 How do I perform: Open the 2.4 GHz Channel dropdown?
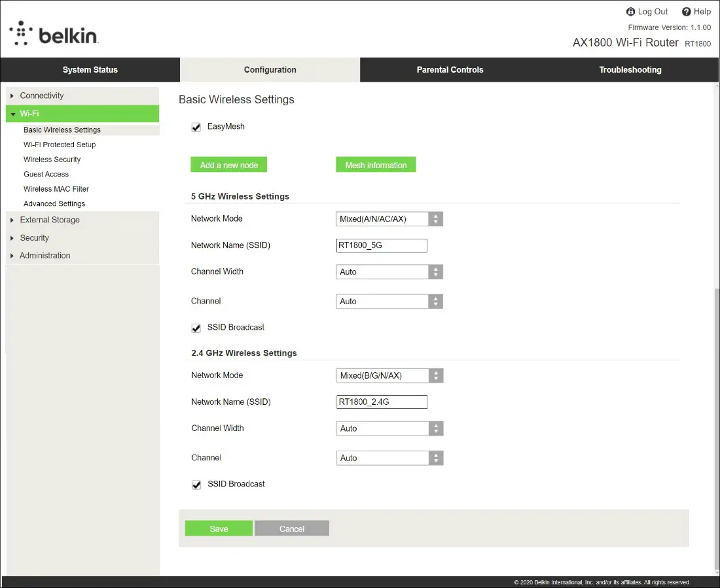(390, 458)
